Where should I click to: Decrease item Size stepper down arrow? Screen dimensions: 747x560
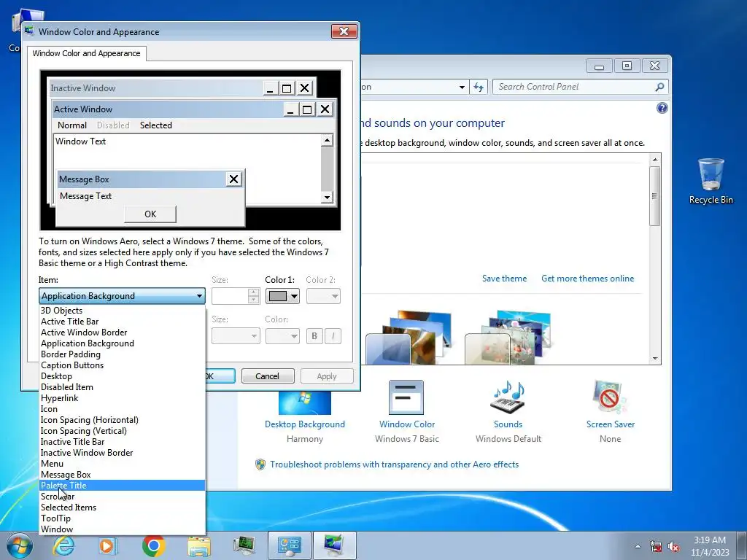point(253,300)
